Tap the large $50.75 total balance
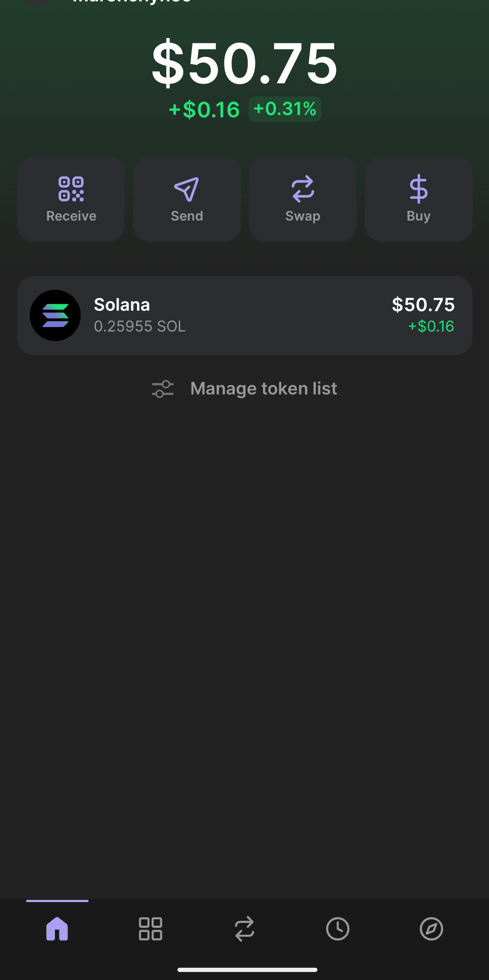The height and width of the screenshot is (980, 489). click(x=244, y=63)
